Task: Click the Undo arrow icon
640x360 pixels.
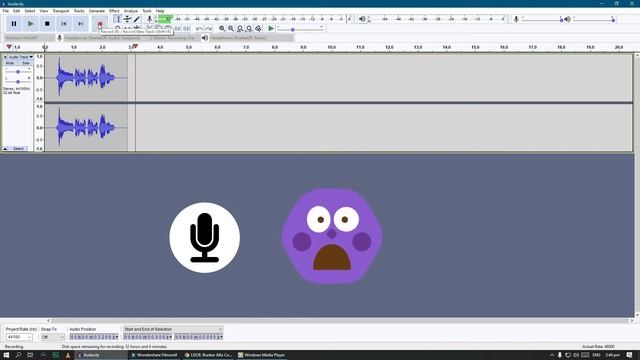Action: tap(199, 29)
